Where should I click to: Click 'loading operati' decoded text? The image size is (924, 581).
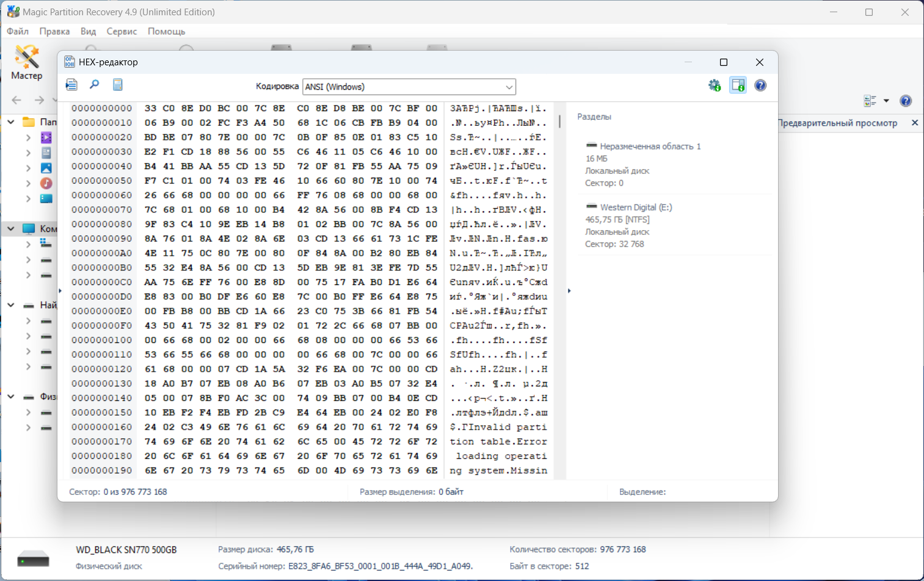coord(501,457)
